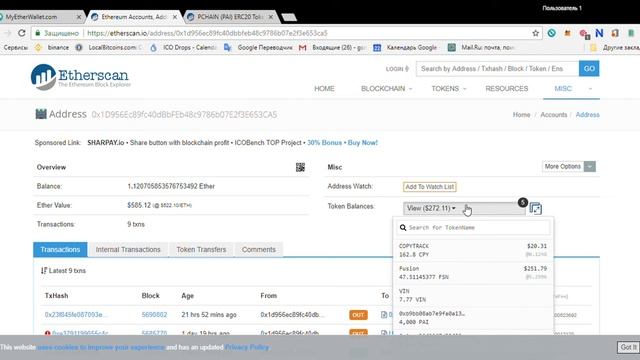Expand the arrow next to MISC
This screenshot has height=360, width=640.
(x=590, y=89)
